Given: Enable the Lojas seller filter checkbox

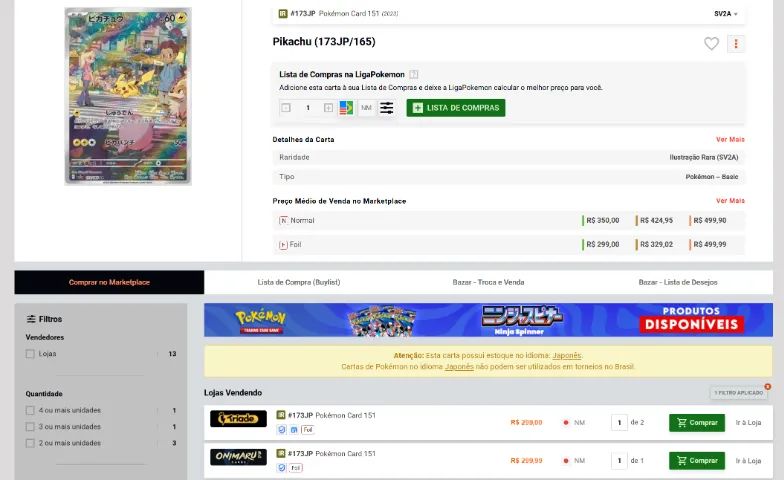Looking at the screenshot, I should pos(30,354).
